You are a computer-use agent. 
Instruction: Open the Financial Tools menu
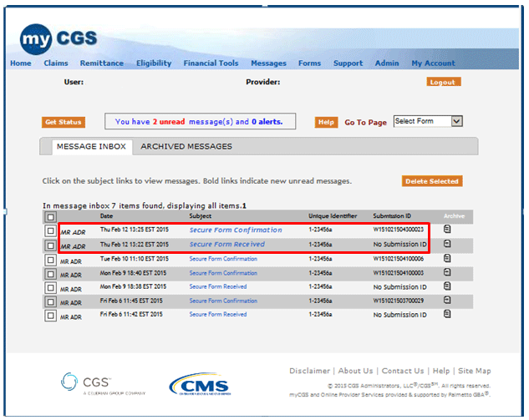point(211,63)
